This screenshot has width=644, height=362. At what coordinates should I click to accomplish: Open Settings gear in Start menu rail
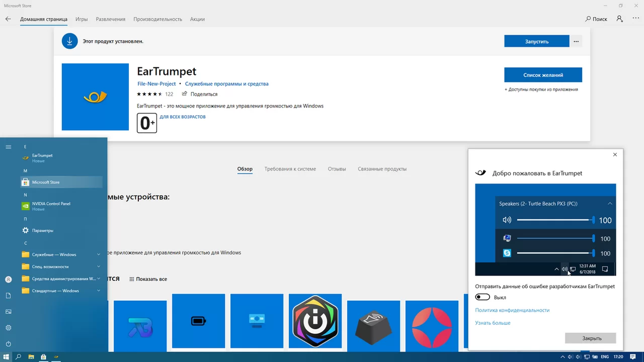pos(8,328)
